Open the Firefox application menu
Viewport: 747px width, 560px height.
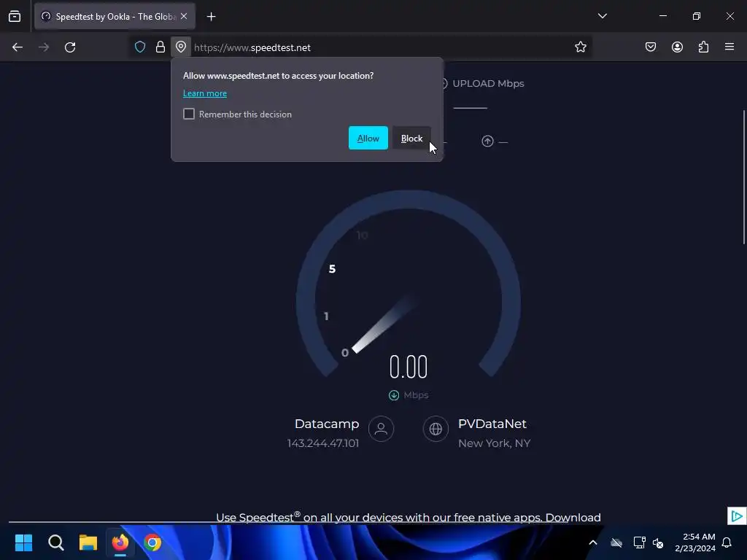point(729,47)
